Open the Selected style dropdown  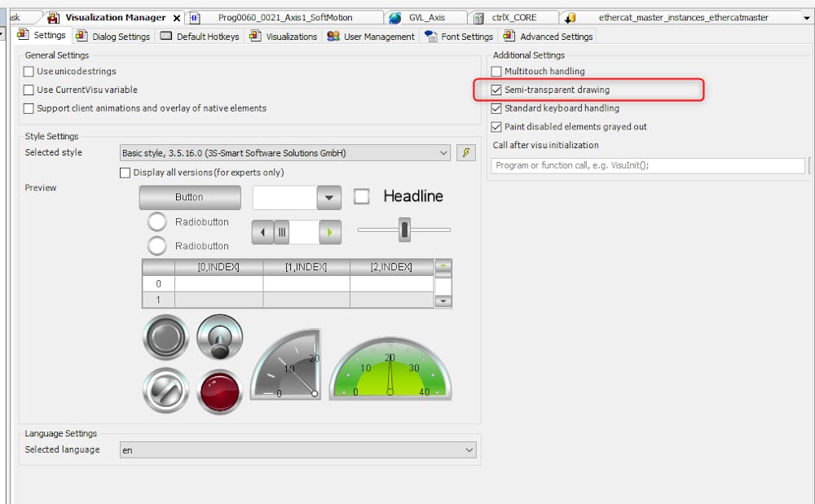tap(444, 152)
